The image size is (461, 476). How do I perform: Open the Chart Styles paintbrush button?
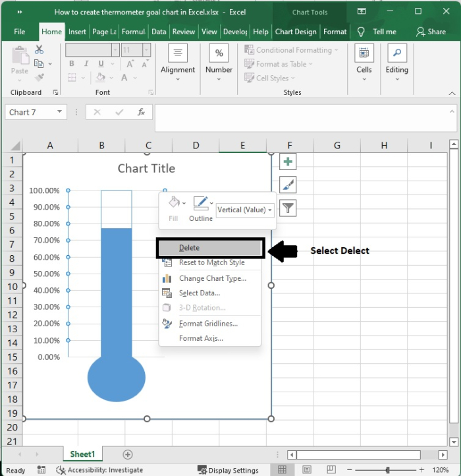point(288,185)
